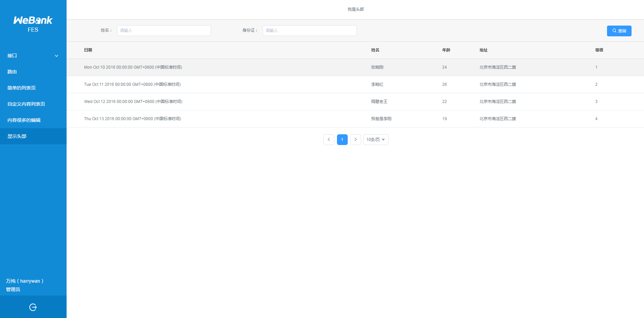Expand the 接口 menu chevron
This screenshot has width=644, height=318.
(x=56, y=56)
